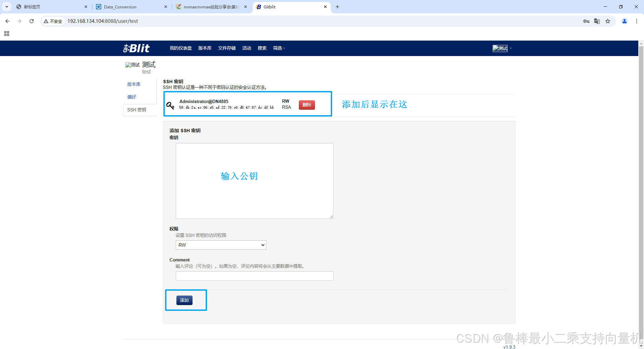Image resolution: width=644 pixels, height=349 pixels.
Task: Click the 不安全 warning indicator
Action: [x=53, y=21]
